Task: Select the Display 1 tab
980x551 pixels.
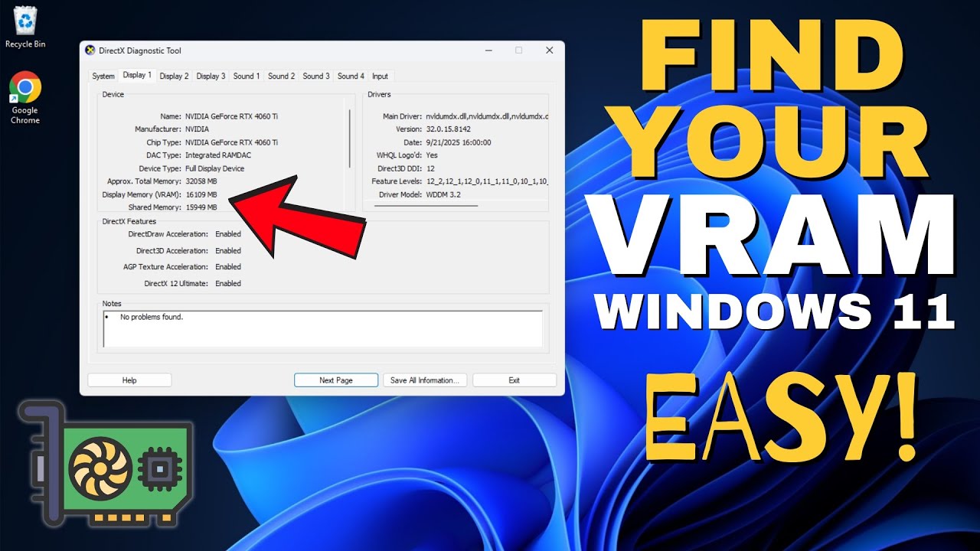Action: pos(137,75)
